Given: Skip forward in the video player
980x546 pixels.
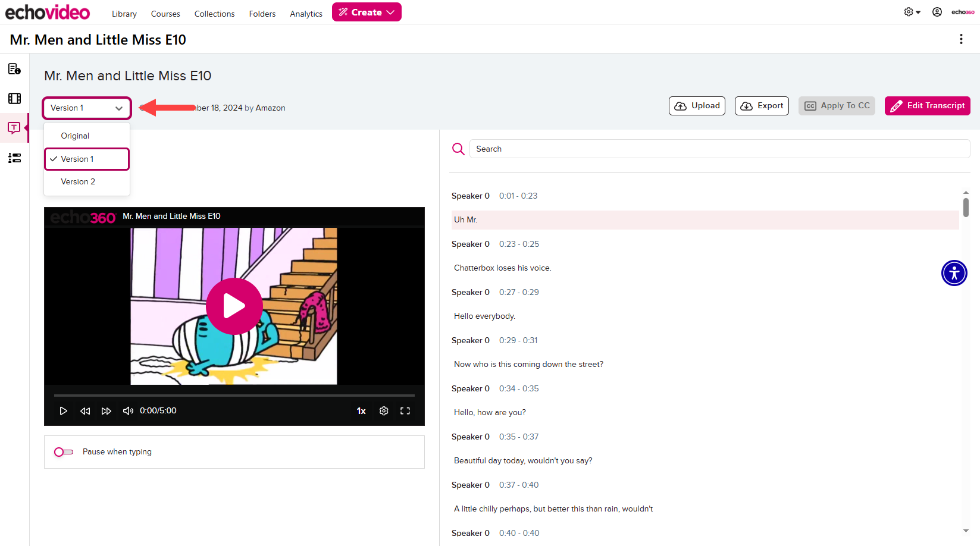Looking at the screenshot, I should [x=107, y=411].
